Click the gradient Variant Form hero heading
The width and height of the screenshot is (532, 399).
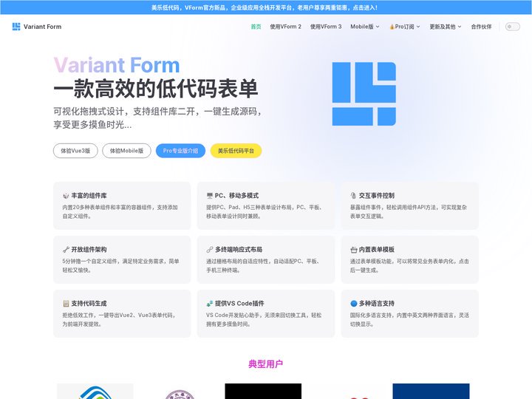coord(117,65)
